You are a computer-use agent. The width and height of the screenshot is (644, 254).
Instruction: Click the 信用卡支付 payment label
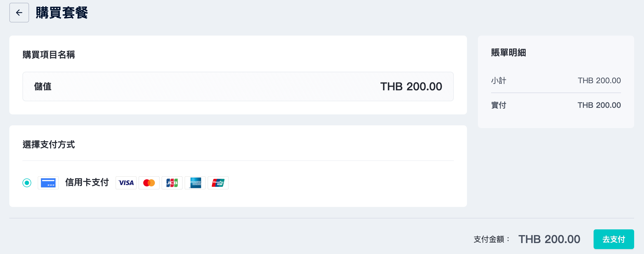point(87,182)
